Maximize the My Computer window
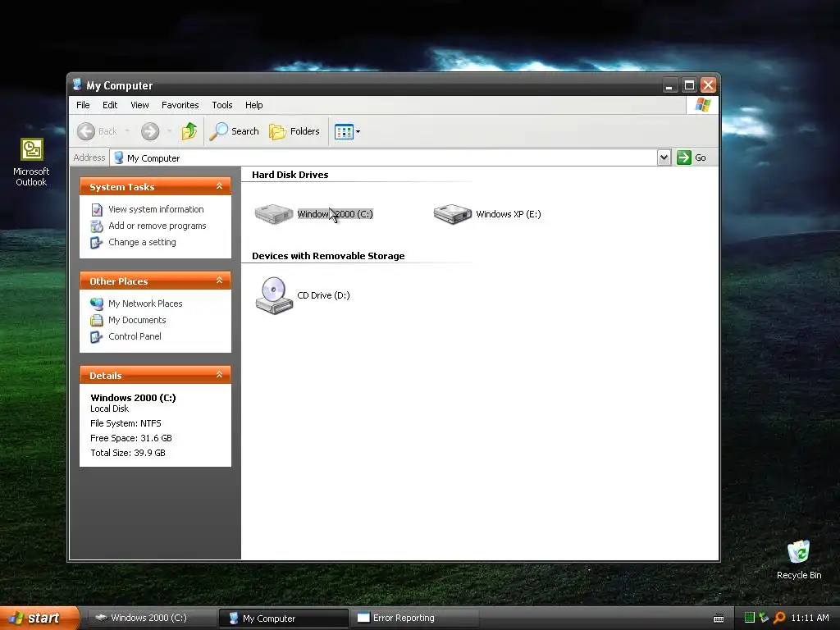Viewport: 840px width, 630px height. coord(689,85)
